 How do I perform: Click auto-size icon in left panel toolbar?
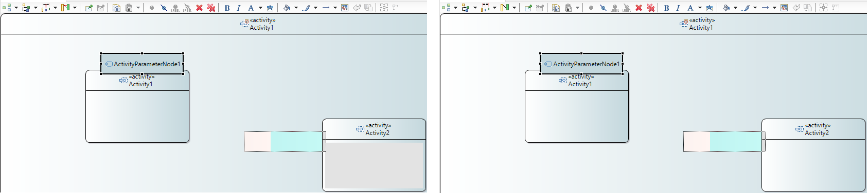point(384,8)
